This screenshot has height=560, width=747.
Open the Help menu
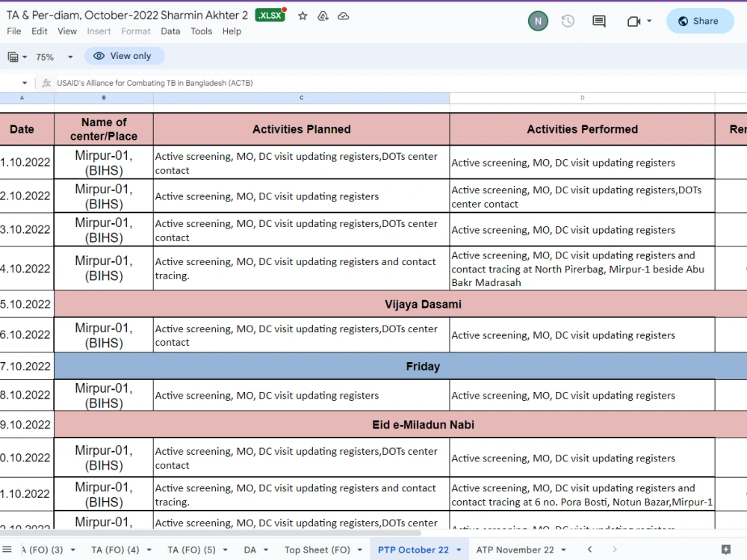coord(232,31)
